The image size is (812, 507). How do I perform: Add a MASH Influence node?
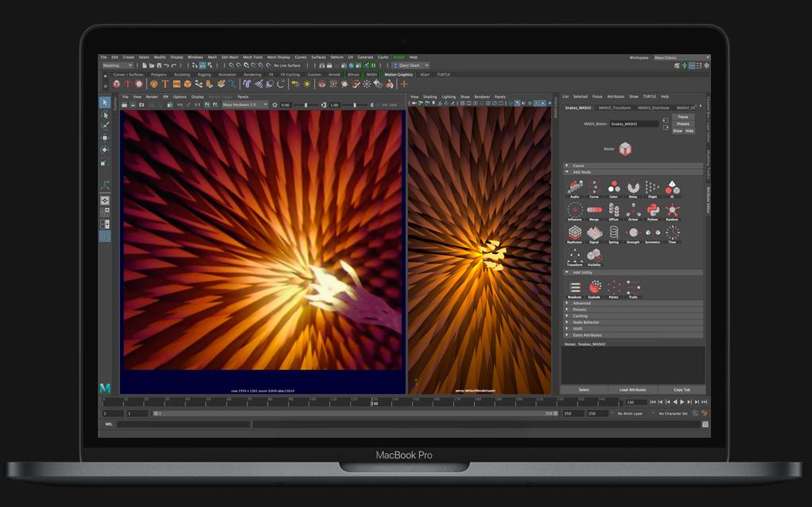[575, 210]
